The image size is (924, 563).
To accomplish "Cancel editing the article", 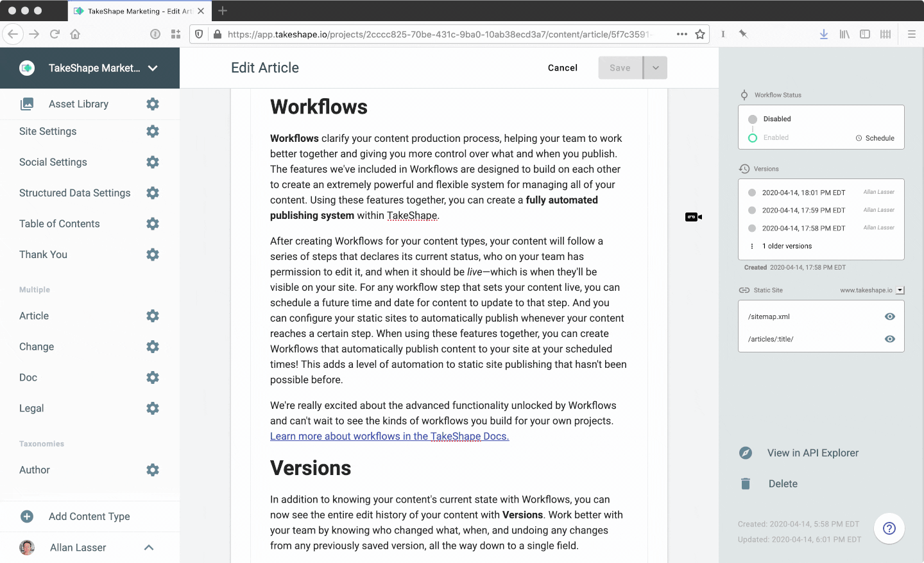I will click(x=563, y=67).
